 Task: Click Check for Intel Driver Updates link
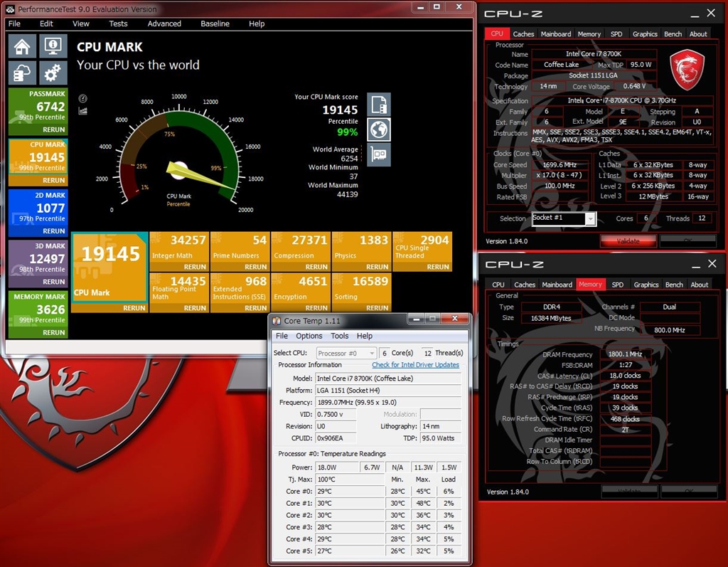point(415,365)
